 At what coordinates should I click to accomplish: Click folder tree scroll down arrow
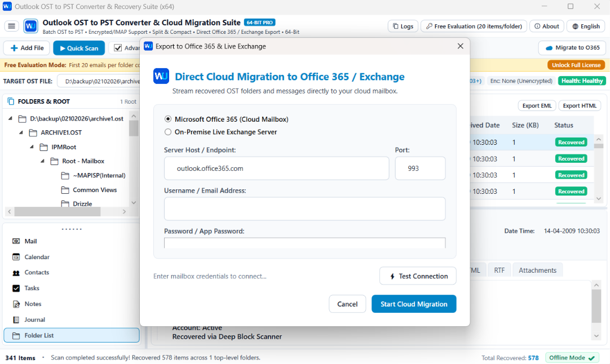(x=134, y=203)
